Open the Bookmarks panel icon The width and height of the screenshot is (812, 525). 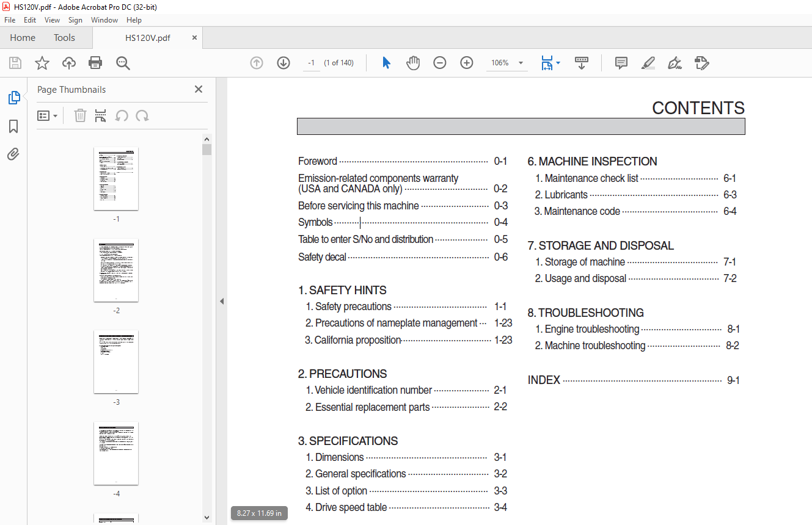click(13, 126)
